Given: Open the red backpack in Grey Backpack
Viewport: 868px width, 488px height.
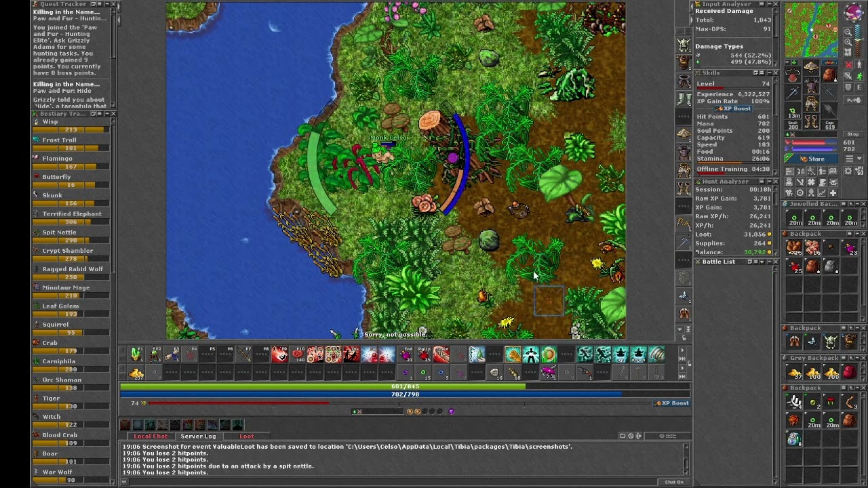Looking at the screenshot, I should pyautogui.click(x=848, y=372).
